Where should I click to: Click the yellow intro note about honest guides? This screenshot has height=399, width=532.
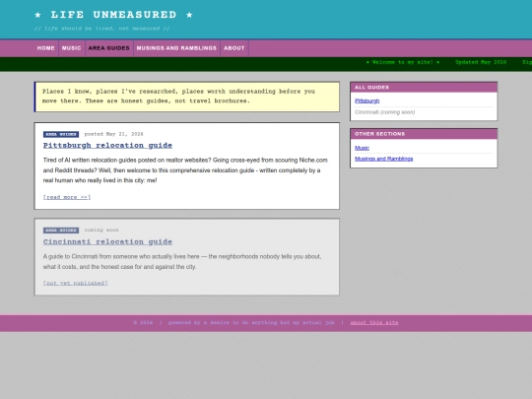(187, 97)
